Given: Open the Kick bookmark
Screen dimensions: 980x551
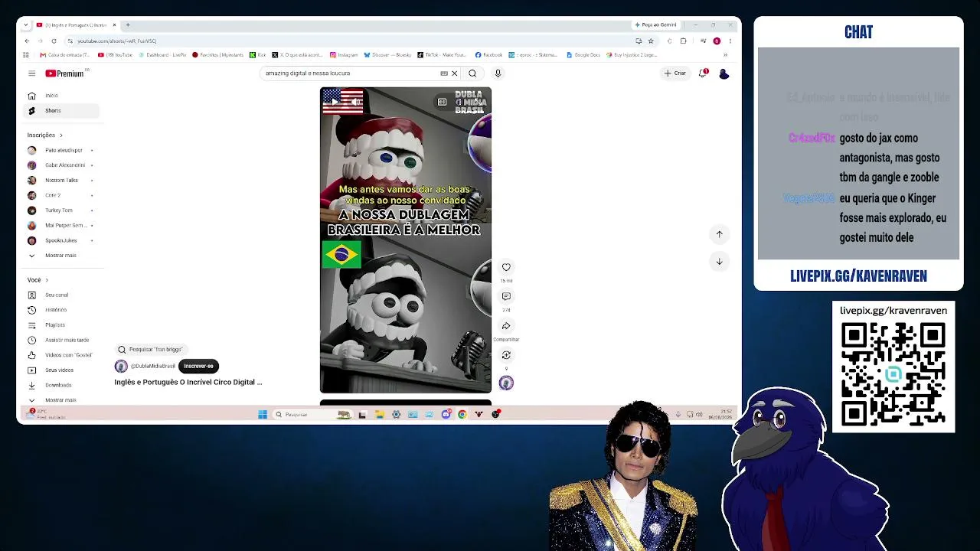Looking at the screenshot, I should [257, 55].
